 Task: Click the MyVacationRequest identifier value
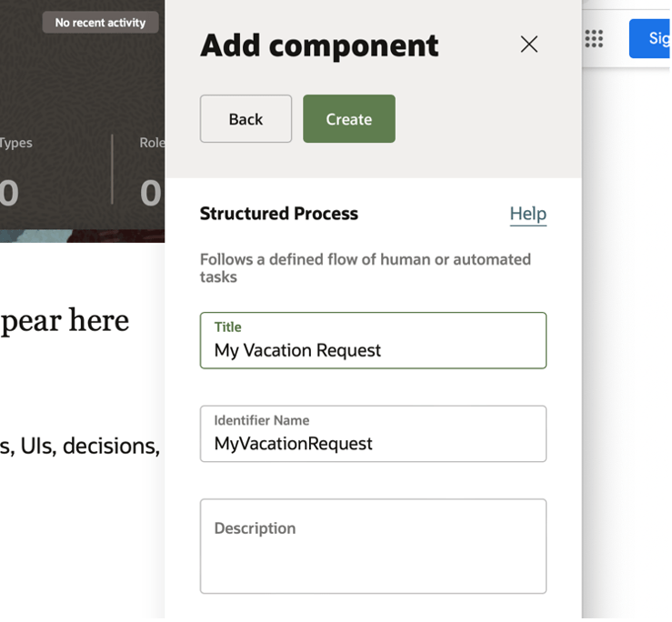click(293, 444)
